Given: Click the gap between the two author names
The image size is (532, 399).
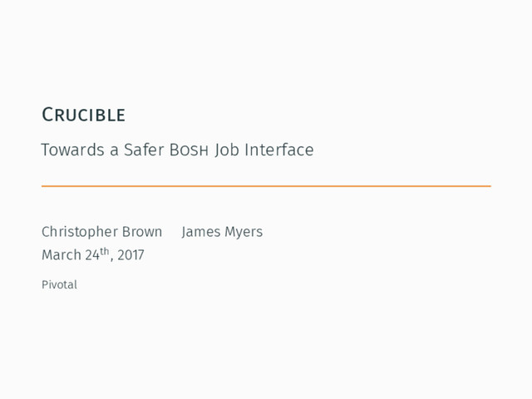Looking at the screenshot, I should tap(172, 232).
